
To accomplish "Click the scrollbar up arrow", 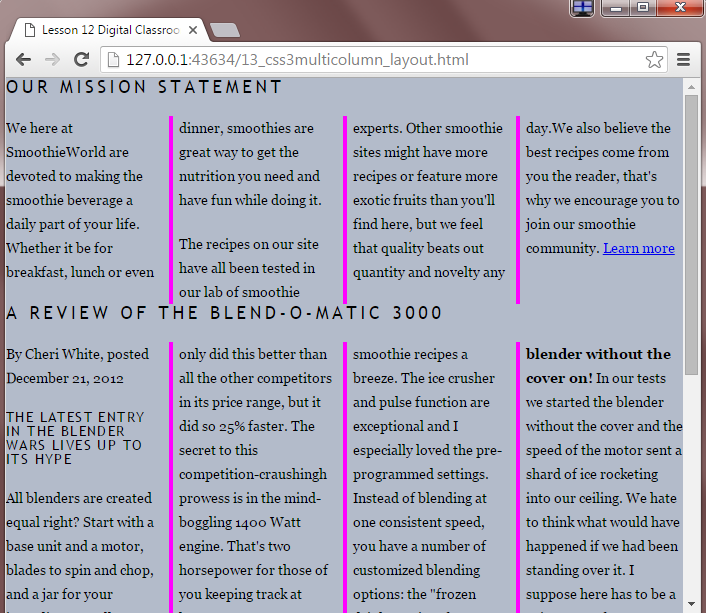I will [691, 87].
